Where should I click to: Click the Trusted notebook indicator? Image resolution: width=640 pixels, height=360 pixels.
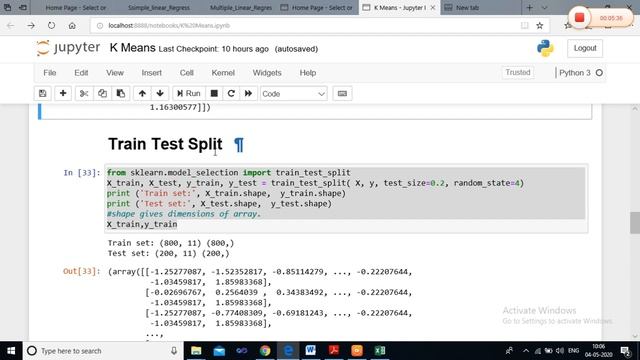click(518, 72)
